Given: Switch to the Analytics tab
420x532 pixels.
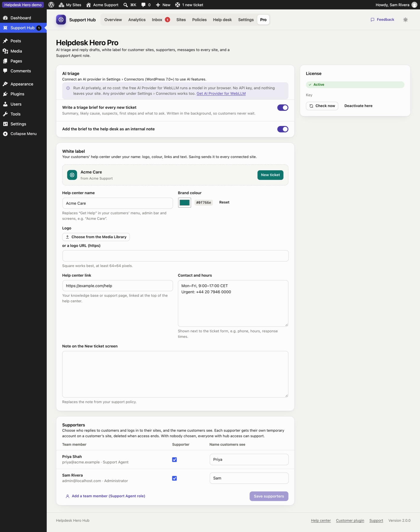Looking at the screenshot, I should coord(137,20).
